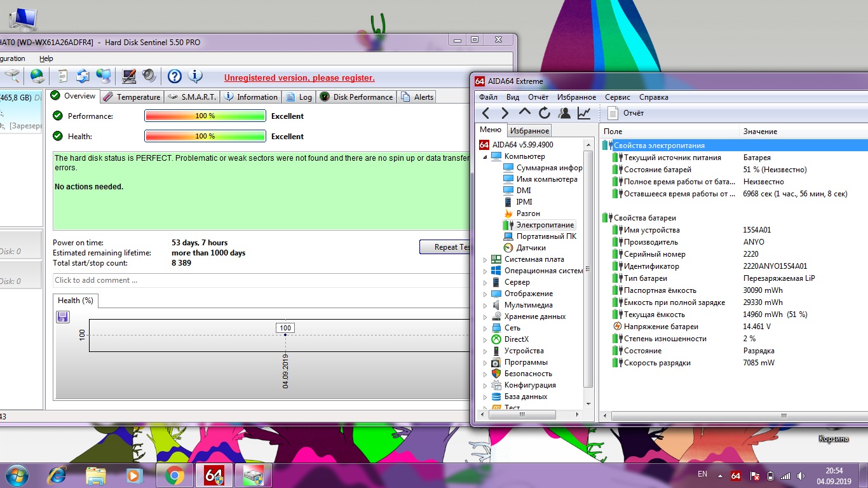Switch to the S.M.A.R.T. tab
The height and width of the screenshot is (488, 868).
[x=192, y=97]
